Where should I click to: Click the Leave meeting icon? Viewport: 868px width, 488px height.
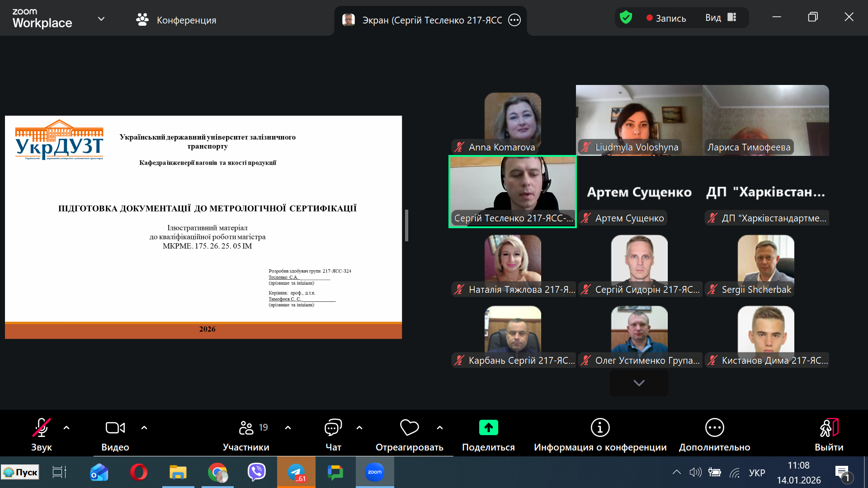[829, 427]
